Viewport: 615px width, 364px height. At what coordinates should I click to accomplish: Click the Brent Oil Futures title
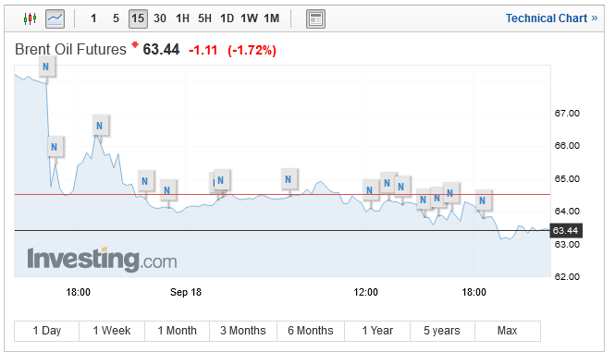click(x=70, y=50)
